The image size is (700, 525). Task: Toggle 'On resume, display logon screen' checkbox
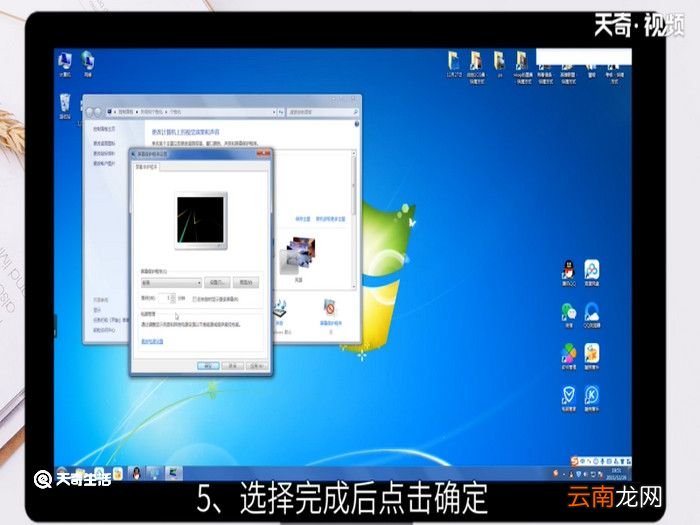click(195, 299)
